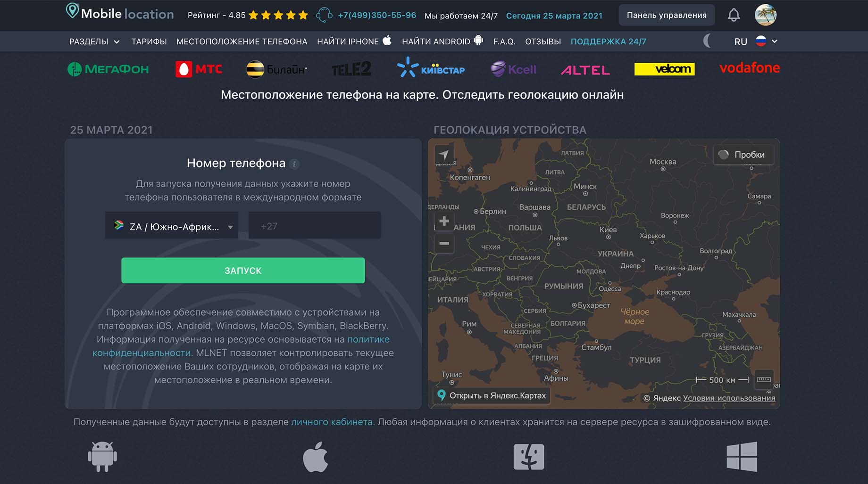Click ПОДДЕРЖКА 24/7 support link
Viewport: 868px width, 484px height.
(x=609, y=41)
